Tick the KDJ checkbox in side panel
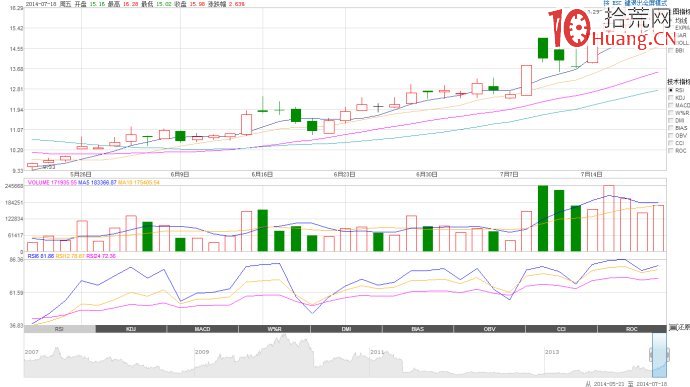This screenshot has width=690, height=387. pyautogui.click(x=671, y=98)
